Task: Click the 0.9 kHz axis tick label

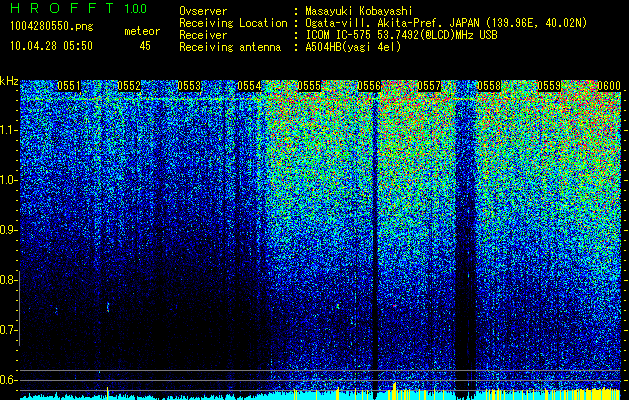Action: click(x=7, y=230)
